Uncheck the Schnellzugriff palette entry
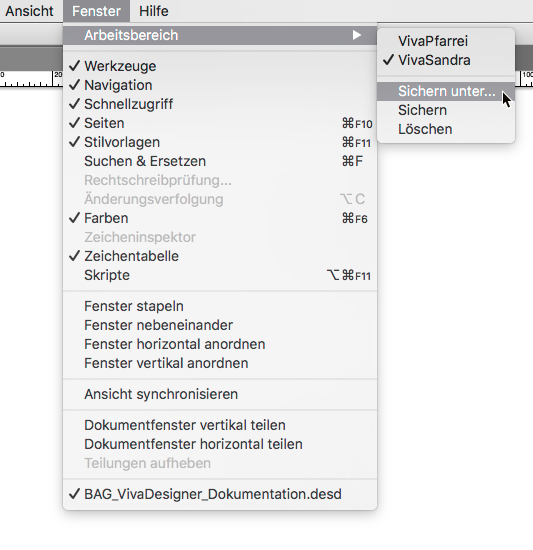The image size is (533, 550). pos(220,104)
